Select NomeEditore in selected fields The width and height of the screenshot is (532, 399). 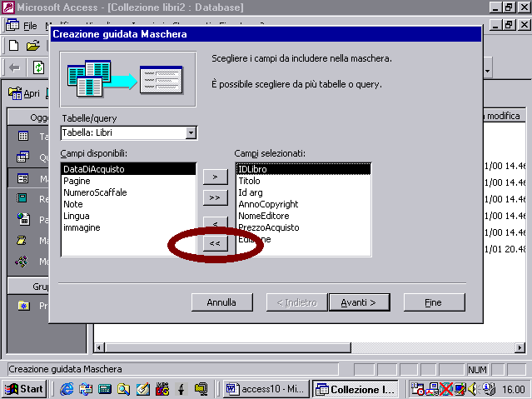[x=303, y=216]
